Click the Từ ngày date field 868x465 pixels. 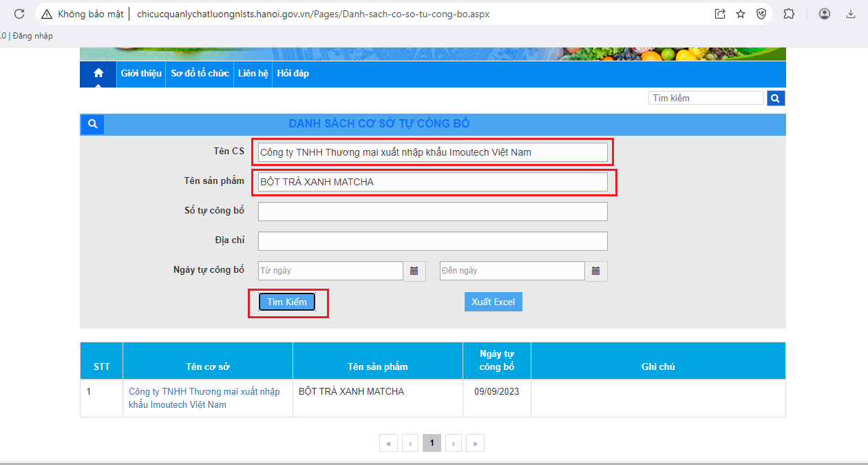330,271
